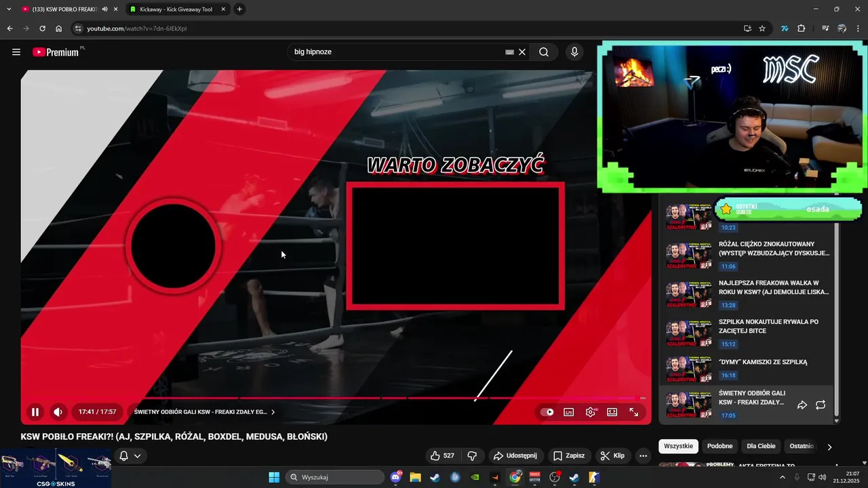Select the Wszystkie filter chip
The width and height of the screenshot is (868, 488).
[678, 446]
